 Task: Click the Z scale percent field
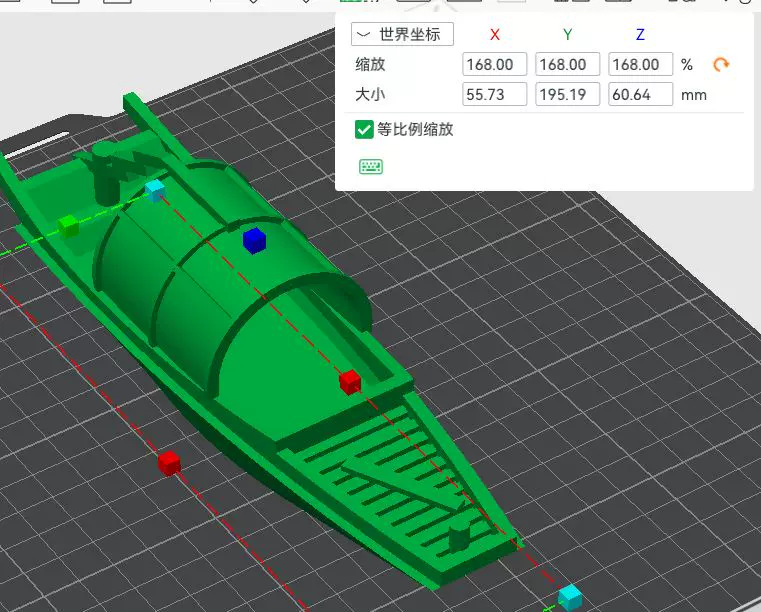(641, 64)
